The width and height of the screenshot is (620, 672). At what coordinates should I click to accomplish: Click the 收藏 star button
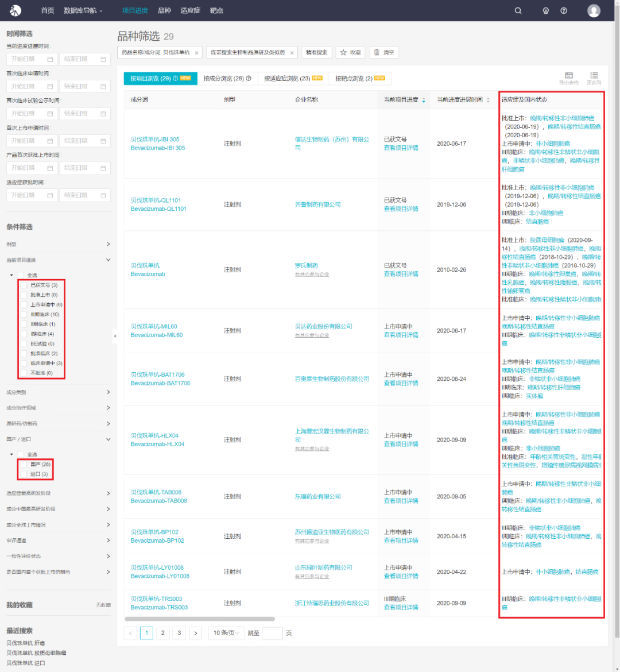point(351,52)
